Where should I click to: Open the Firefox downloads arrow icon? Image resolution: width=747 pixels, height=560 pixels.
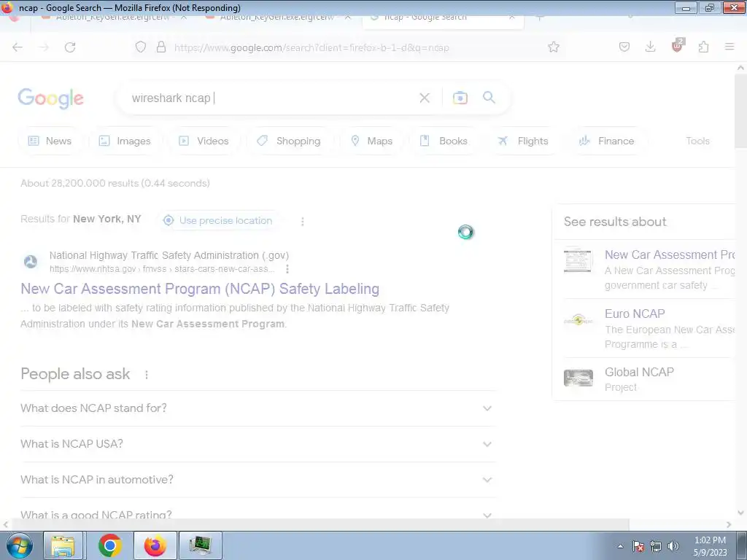[650, 47]
